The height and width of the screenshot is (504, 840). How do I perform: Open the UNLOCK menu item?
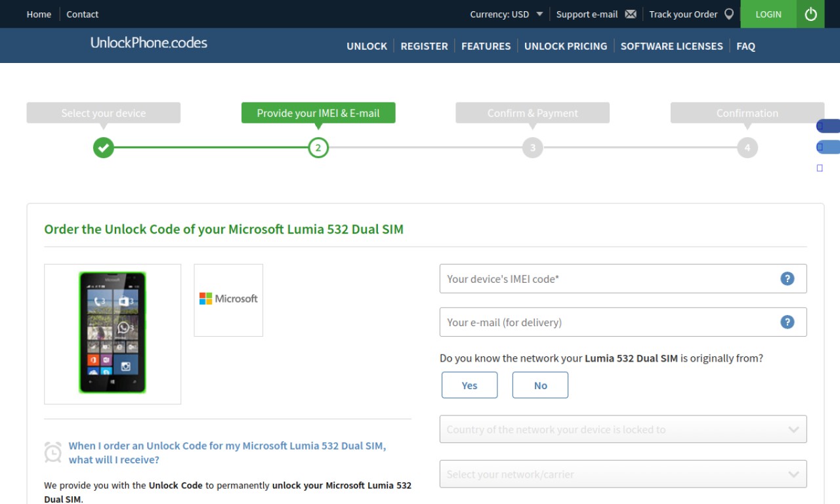367,46
